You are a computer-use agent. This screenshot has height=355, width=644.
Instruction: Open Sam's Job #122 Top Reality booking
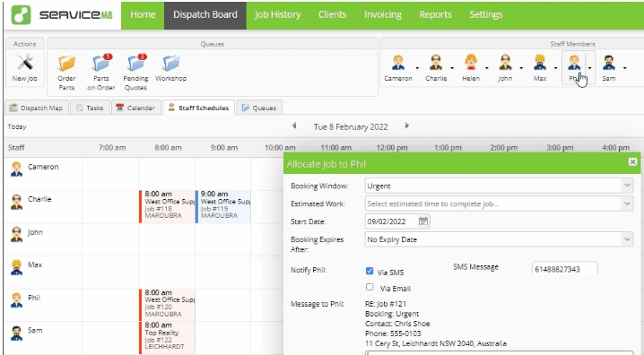pyautogui.click(x=167, y=337)
